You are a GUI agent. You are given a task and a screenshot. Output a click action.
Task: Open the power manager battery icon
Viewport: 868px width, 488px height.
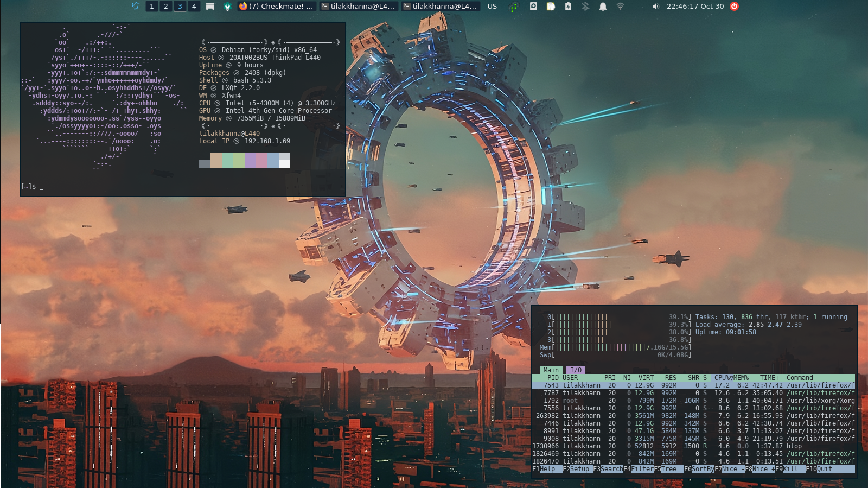[x=568, y=7]
